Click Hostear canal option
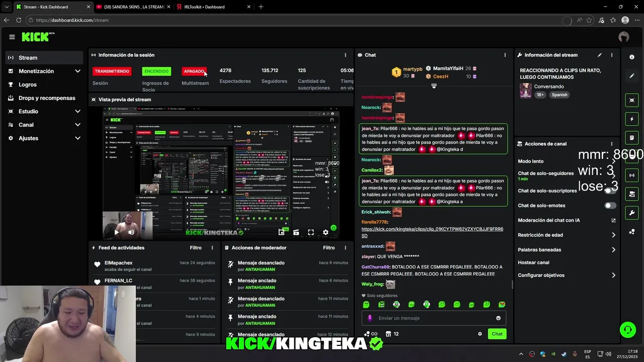Image resolution: width=644 pixels, height=362 pixels. (533, 262)
